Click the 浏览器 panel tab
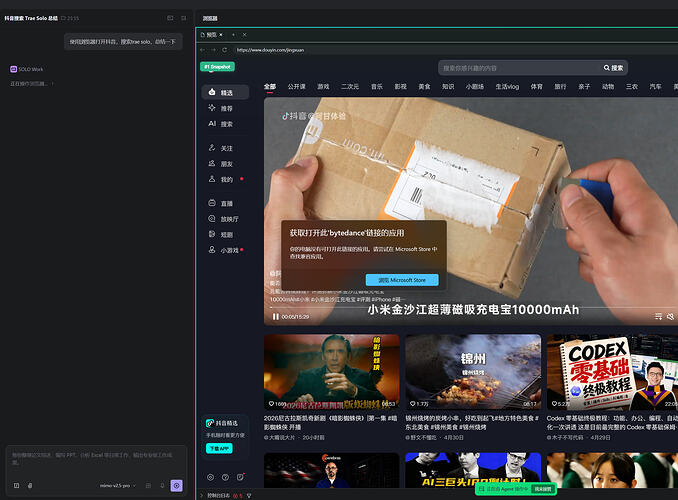This screenshot has width=678, height=500. click(210, 18)
